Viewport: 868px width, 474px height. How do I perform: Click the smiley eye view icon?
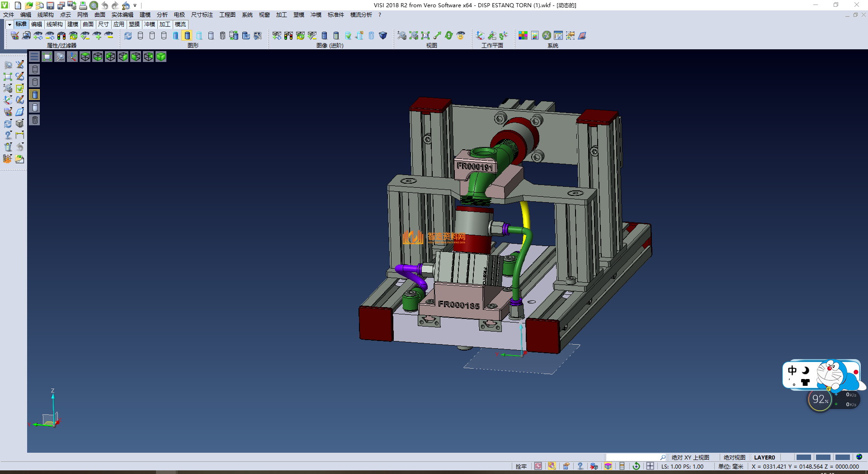pyautogui.click(x=461, y=36)
